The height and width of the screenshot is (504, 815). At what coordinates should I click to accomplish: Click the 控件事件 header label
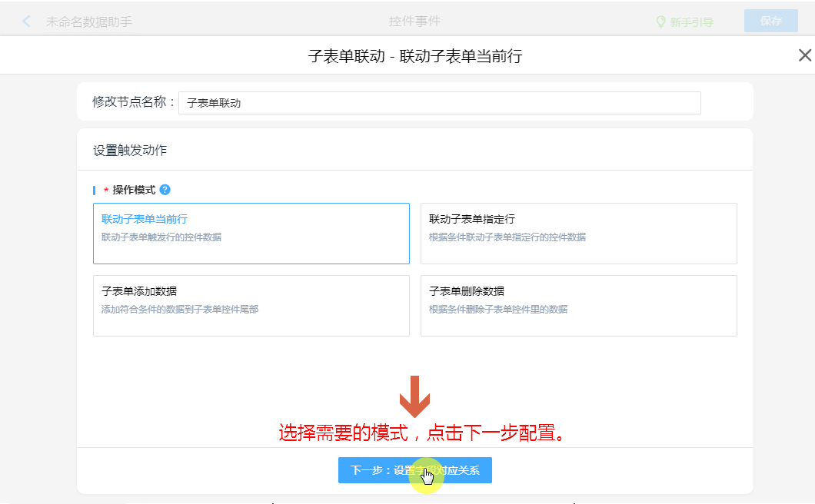point(414,22)
